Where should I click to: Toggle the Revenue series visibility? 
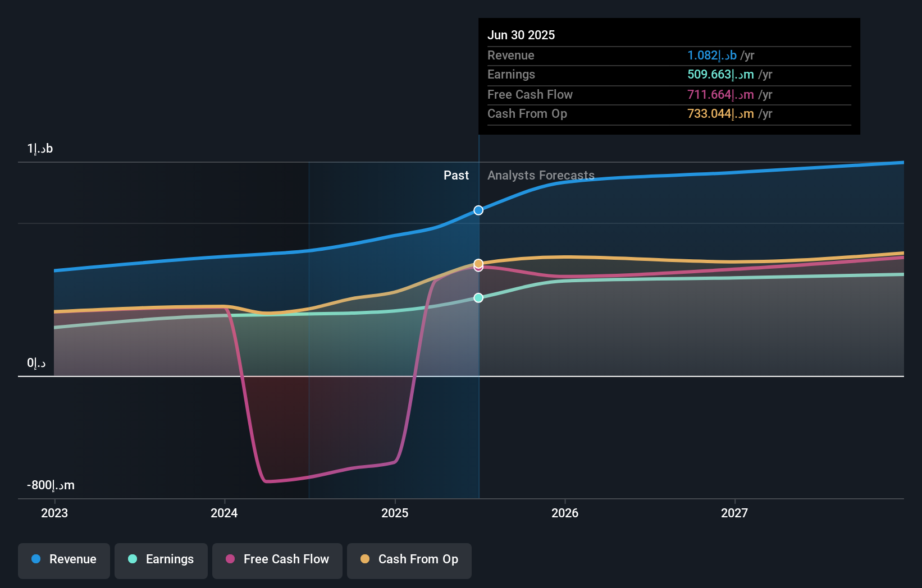63,561
